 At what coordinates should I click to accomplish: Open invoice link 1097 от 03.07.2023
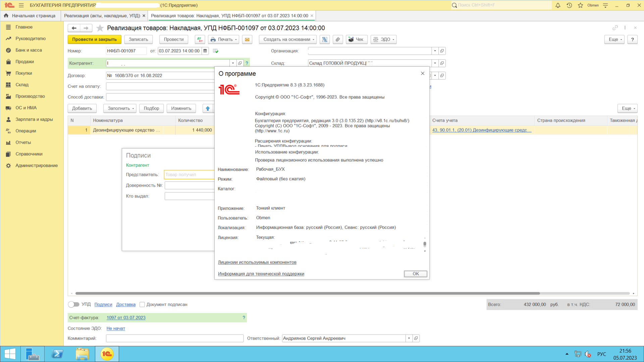click(126, 318)
